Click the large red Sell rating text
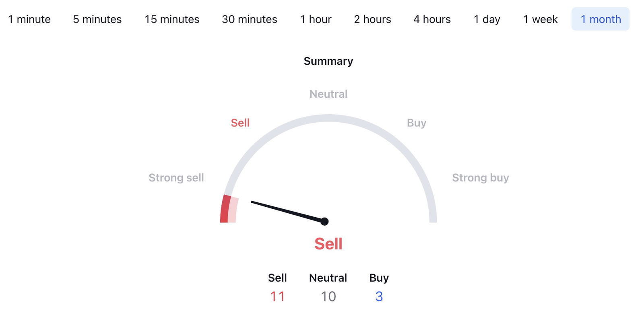The width and height of the screenshot is (644, 319). tap(328, 244)
